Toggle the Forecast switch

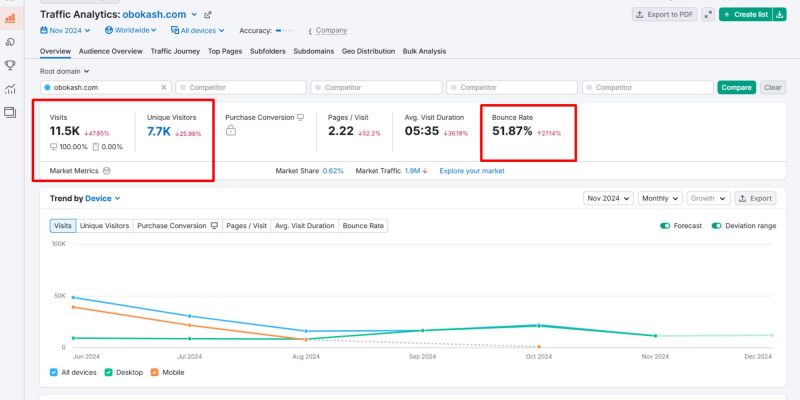(x=665, y=226)
